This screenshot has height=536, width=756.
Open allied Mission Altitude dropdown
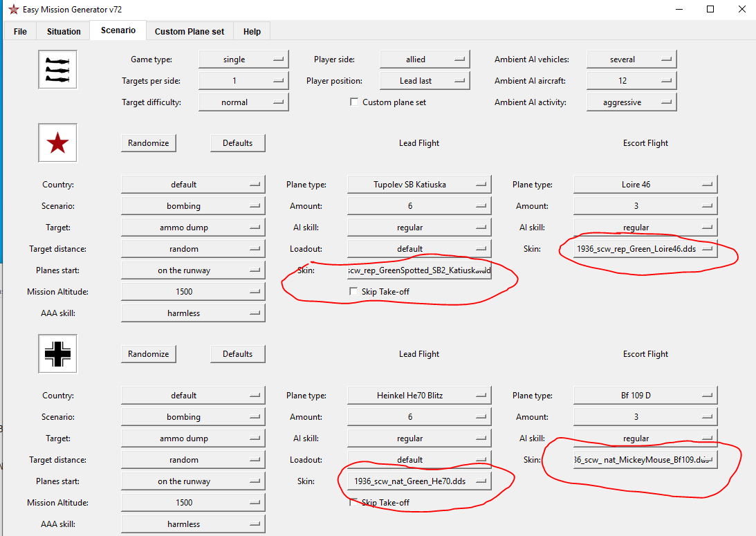(x=193, y=292)
